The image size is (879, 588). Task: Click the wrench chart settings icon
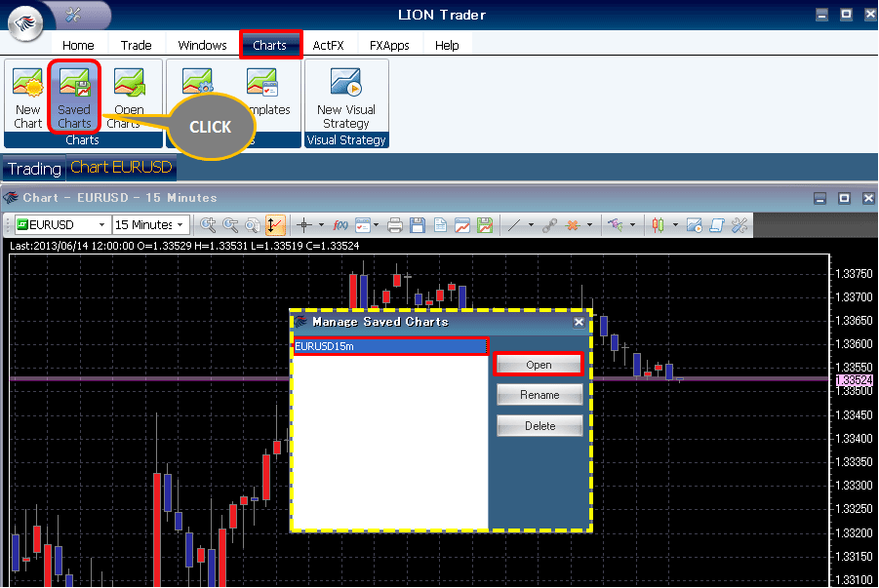(x=739, y=225)
